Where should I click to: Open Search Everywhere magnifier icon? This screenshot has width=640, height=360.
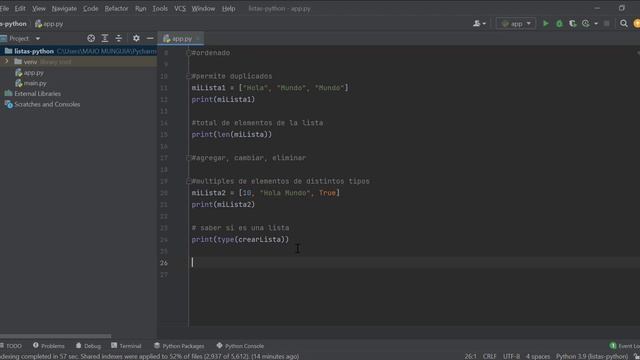coord(624,24)
